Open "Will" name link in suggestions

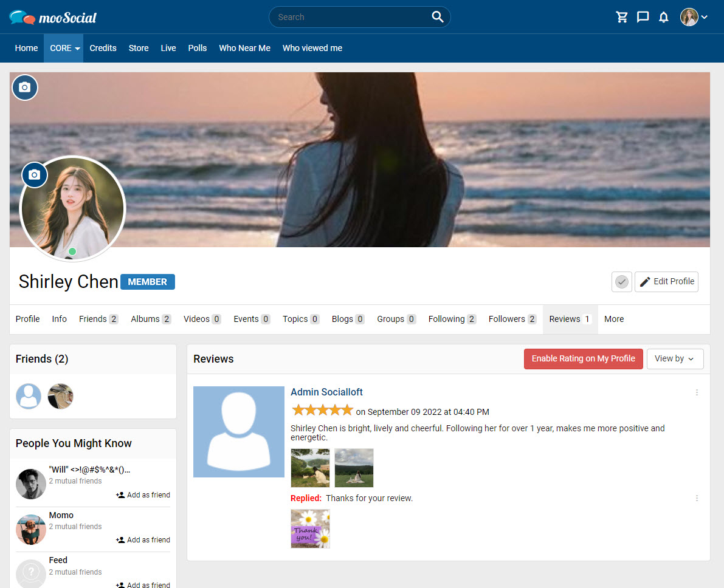click(89, 470)
